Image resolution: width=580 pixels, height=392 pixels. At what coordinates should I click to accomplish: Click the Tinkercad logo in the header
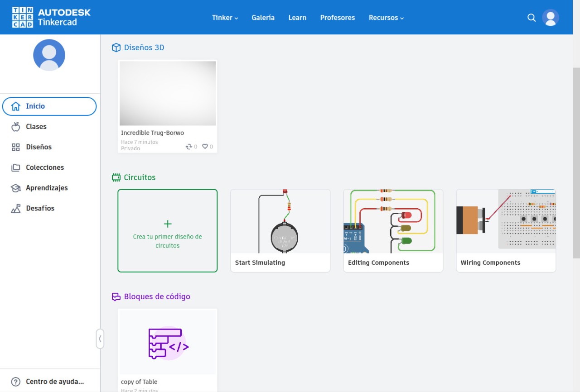click(51, 17)
